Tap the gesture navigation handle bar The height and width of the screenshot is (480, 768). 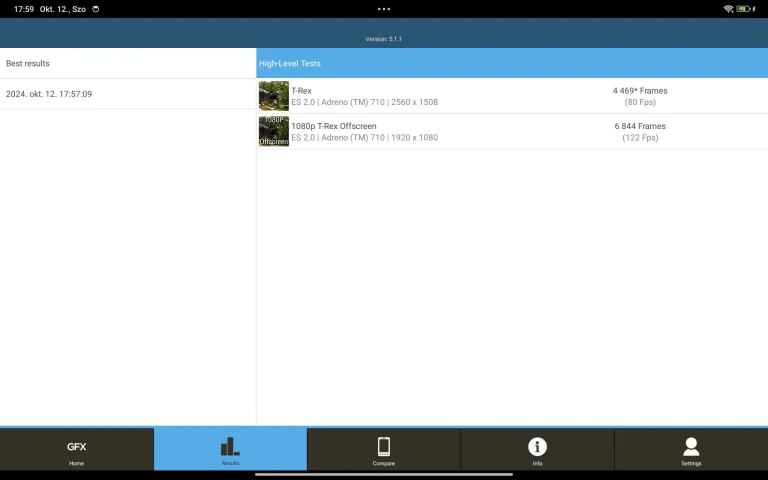384,474
